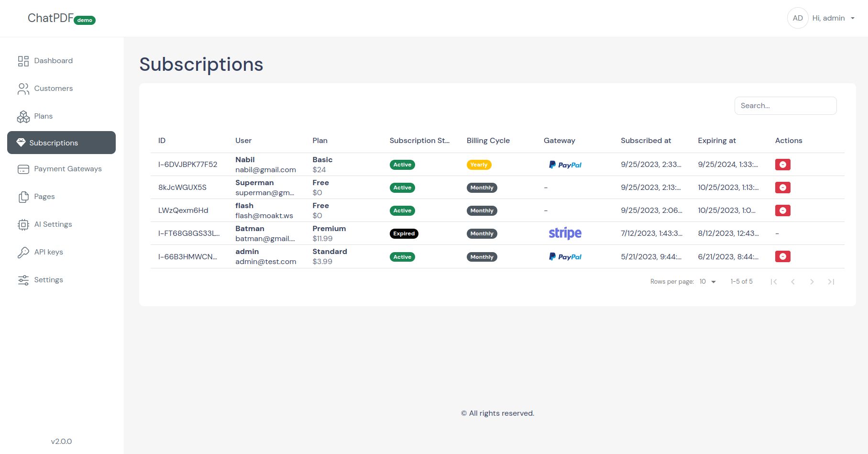
Task: Open the rows per page dropdown
Action: (x=708, y=282)
